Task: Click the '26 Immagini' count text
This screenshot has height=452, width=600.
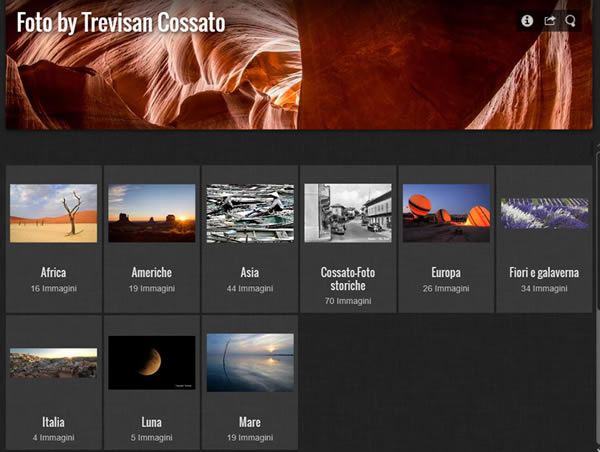Action: pyautogui.click(x=446, y=289)
